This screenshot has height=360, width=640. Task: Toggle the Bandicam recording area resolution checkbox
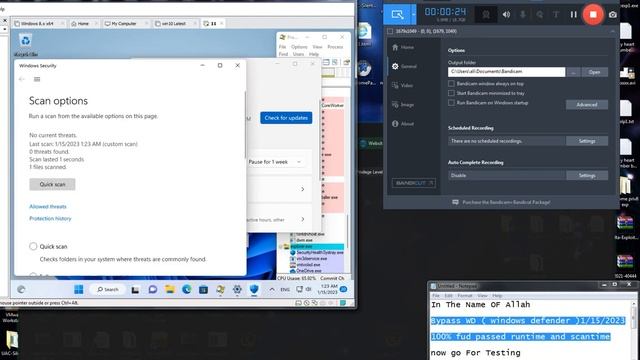point(390,31)
